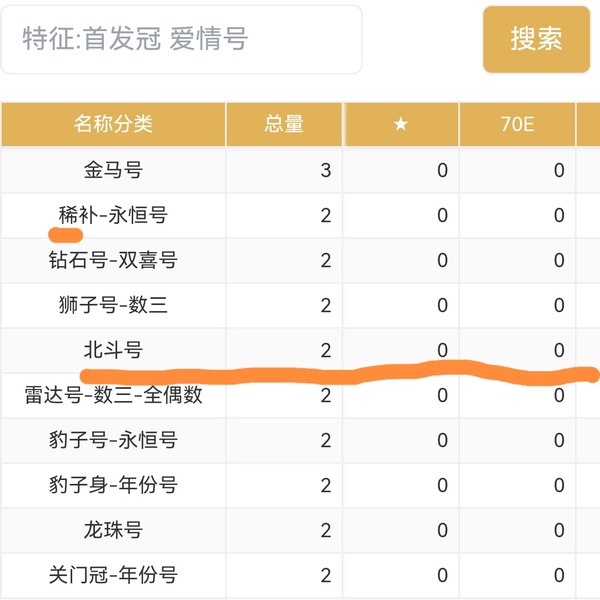Open the 钻石号-双喜号 entry
The image size is (600, 600).
click(x=113, y=260)
